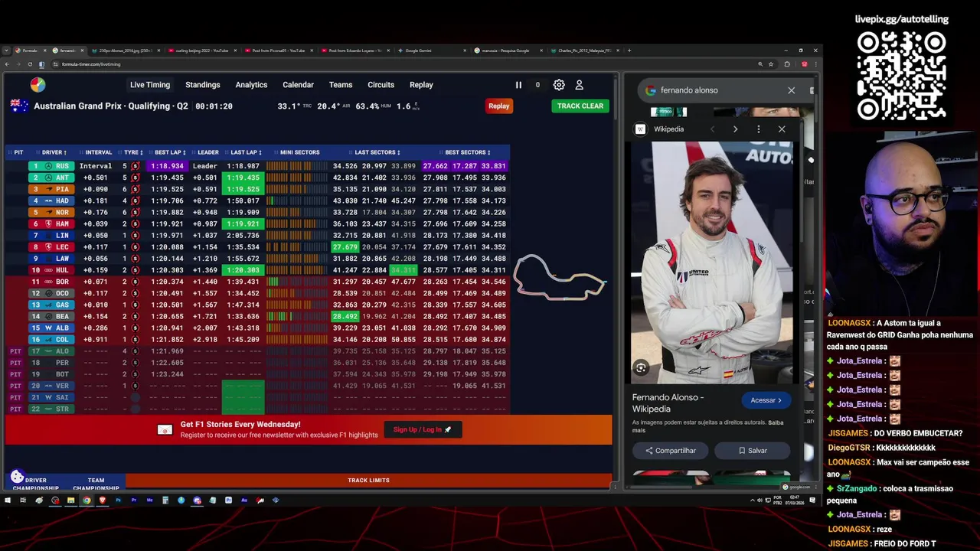The height and width of the screenshot is (551, 980).
Task: Open the Standings page
Action: click(x=203, y=85)
